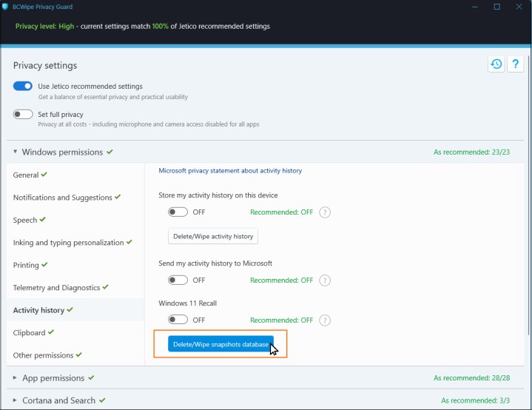Viewport: 532px width, 410px height.
Task: Open Microsoft privacy statement about activity history
Action: tap(230, 171)
